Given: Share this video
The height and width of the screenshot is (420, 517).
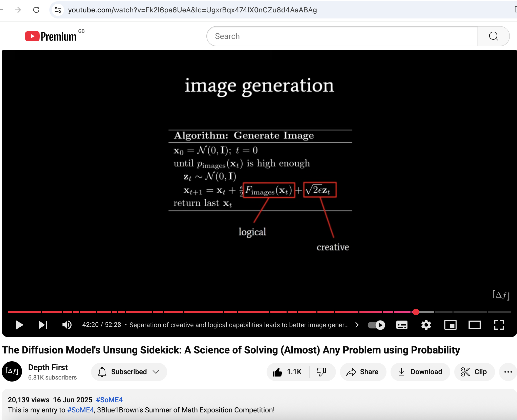Looking at the screenshot, I should pos(363,372).
